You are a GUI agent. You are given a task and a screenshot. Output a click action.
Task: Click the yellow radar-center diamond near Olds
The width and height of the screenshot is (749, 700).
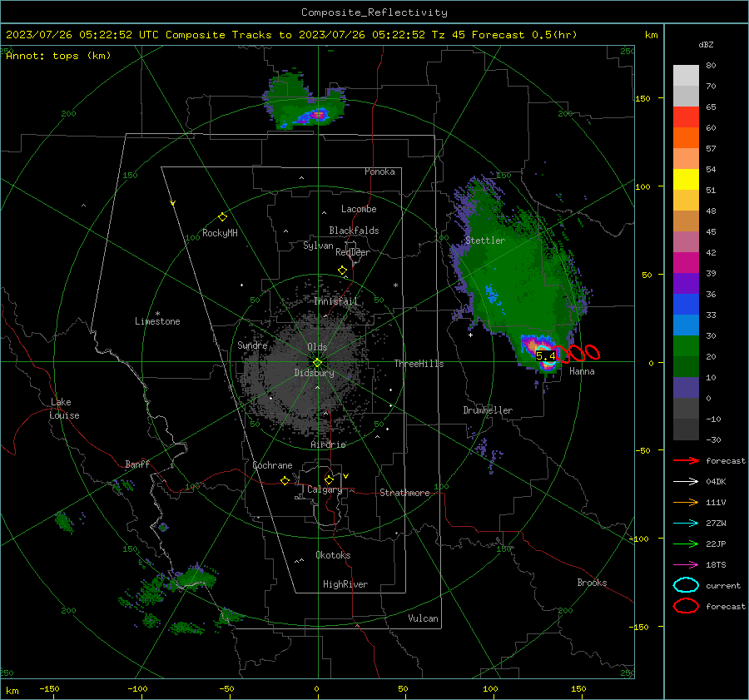317,363
